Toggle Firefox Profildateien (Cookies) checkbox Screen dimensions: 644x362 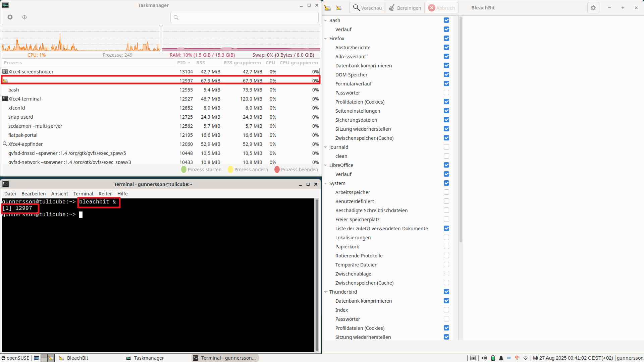[x=446, y=102]
